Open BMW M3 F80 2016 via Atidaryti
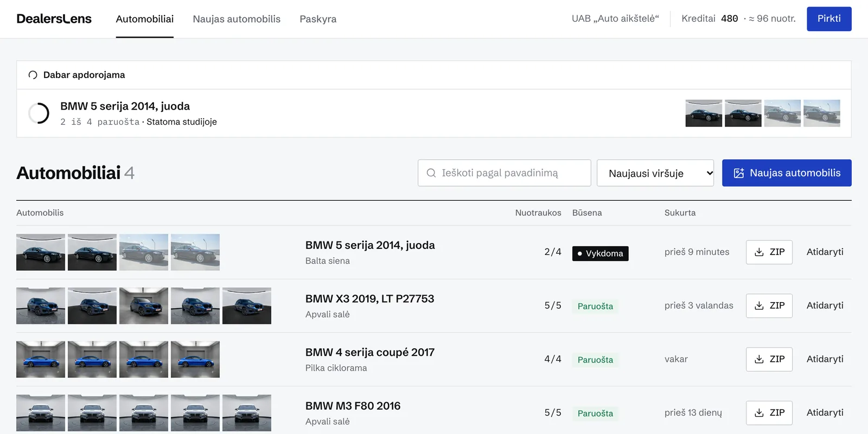 point(825,413)
